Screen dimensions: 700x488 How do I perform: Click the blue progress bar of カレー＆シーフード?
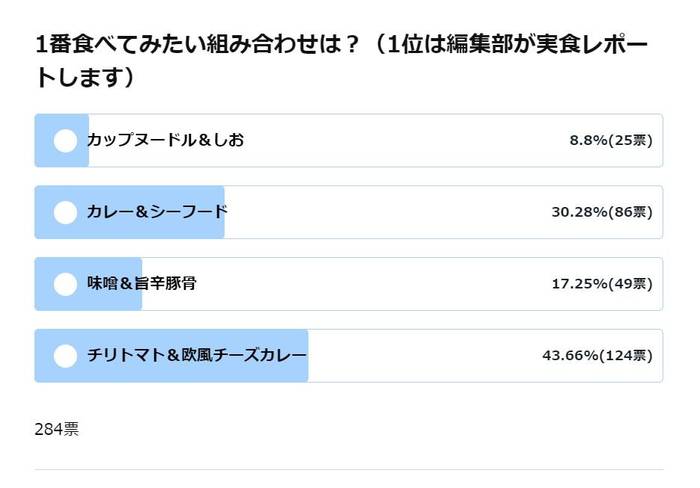coord(129,212)
